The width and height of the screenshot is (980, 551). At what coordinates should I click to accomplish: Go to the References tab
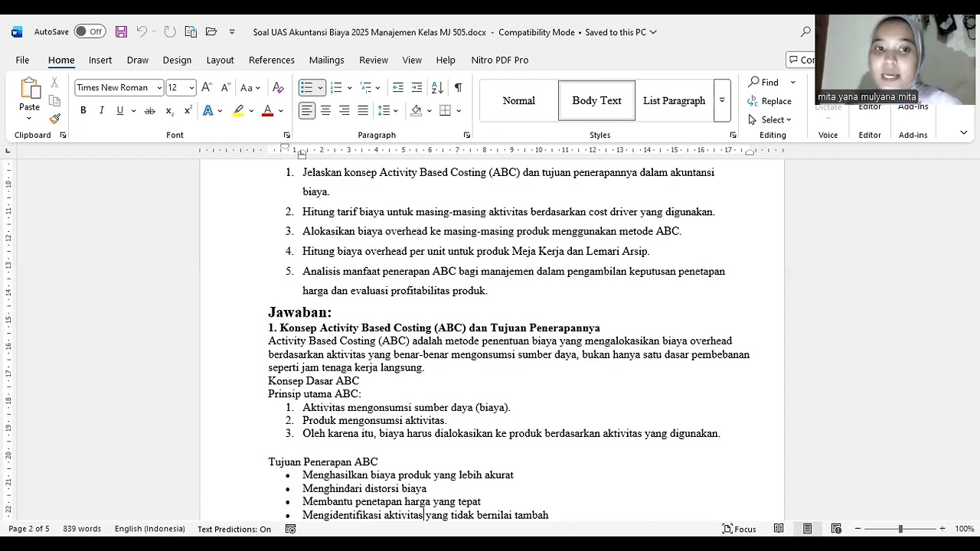(272, 60)
